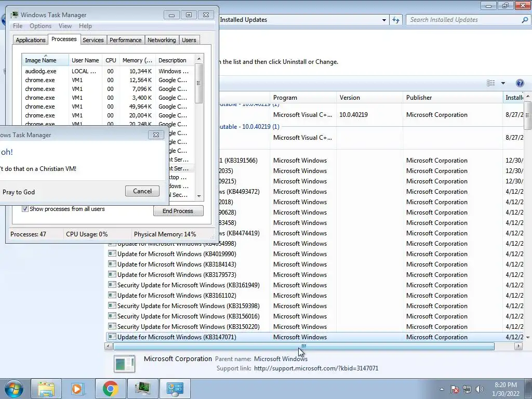The width and height of the screenshot is (532, 399).
Task: Click the icon of KB3159398 security update
Action: (112, 305)
